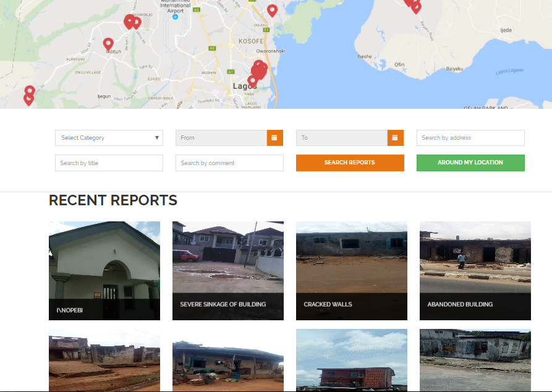Click the To date field
The height and width of the screenshot is (392, 552).
coord(342,138)
